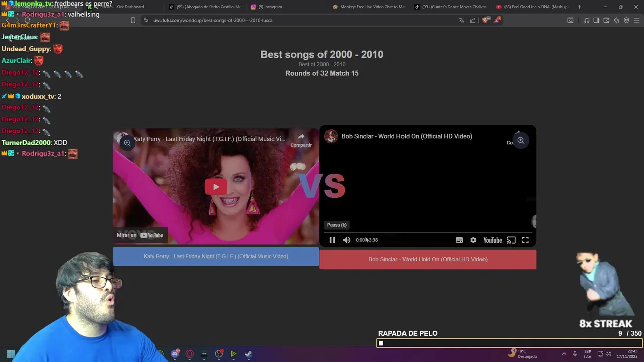Screen dimensions: 644x362
Task: Vote for Bob Sinclar red button
Action: pos(428,259)
